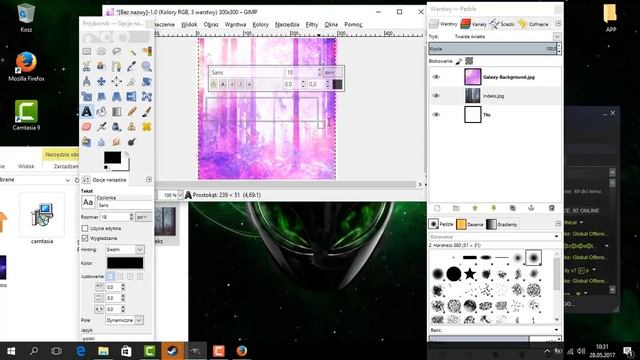The width and height of the screenshot is (640, 360).
Task: Hide the Galaxy-Background.jpg layer
Action: pos(436,77)
